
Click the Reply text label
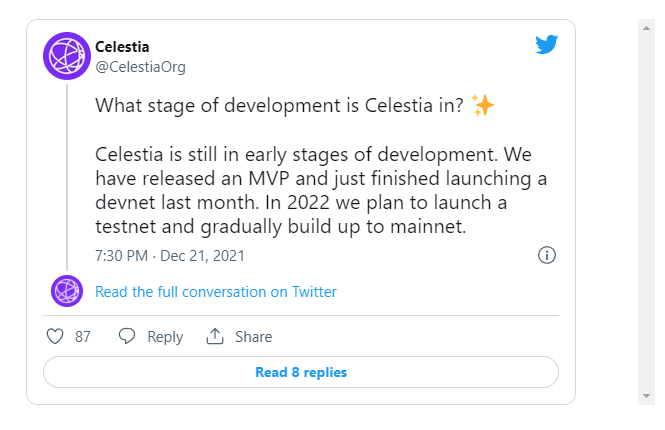pyautogui.click(x=165, y=337)
